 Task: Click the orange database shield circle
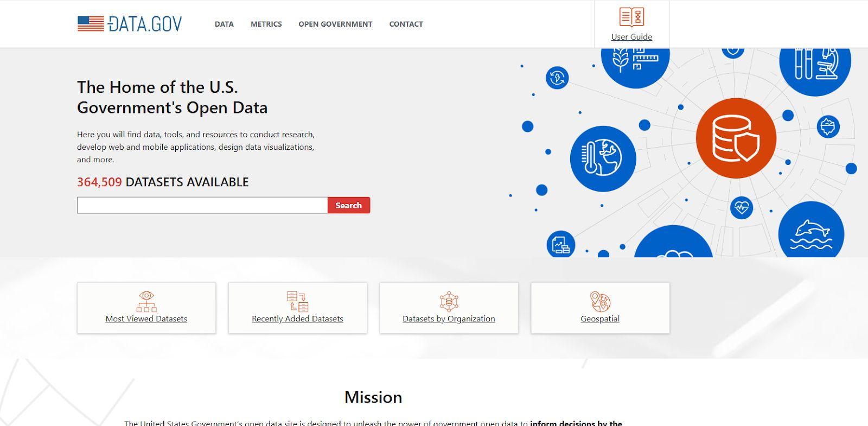coord(736,138)
